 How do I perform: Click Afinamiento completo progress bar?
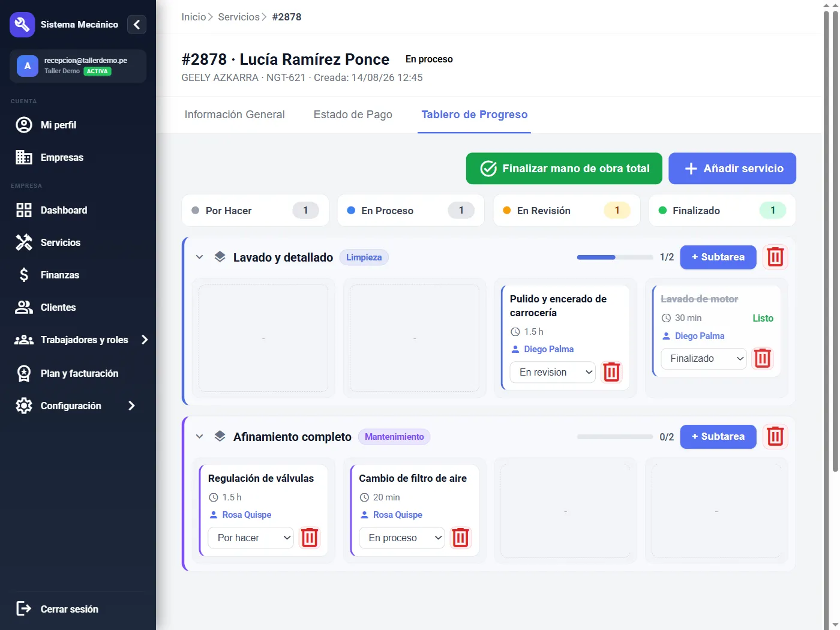[x=615, y=437]
